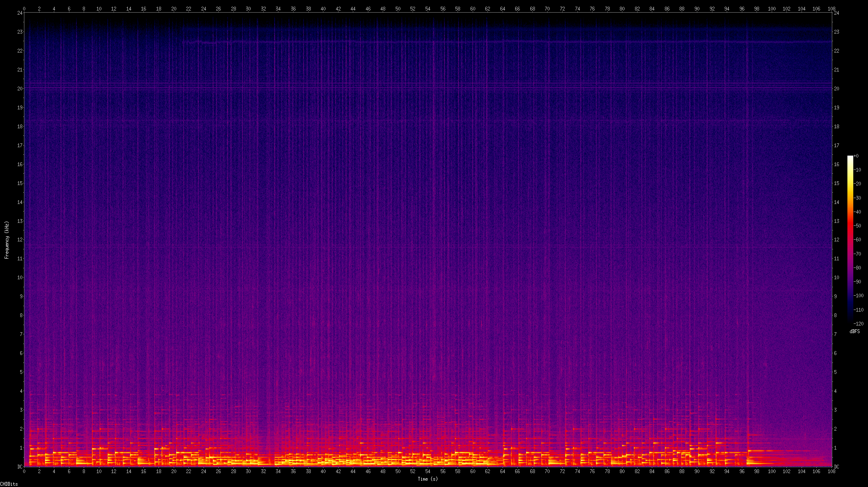Click the 20 kHz label on left axis
The height and width of the screenshot is (487, 868).
19,89
